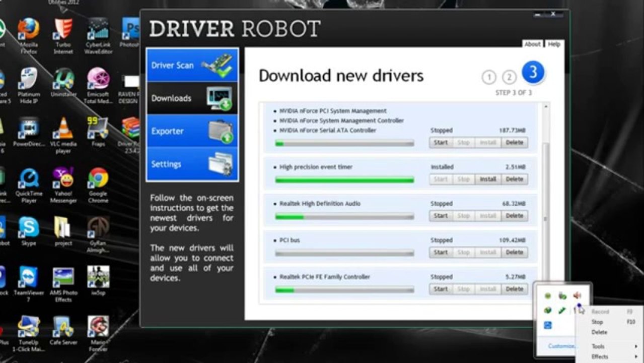
Task: Open the Skype desktop icon
Action: point(29,231)
